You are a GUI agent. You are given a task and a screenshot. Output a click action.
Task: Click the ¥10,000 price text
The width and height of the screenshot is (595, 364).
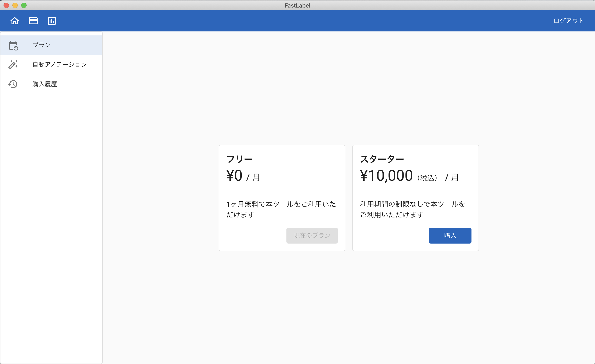coord(386,175)
